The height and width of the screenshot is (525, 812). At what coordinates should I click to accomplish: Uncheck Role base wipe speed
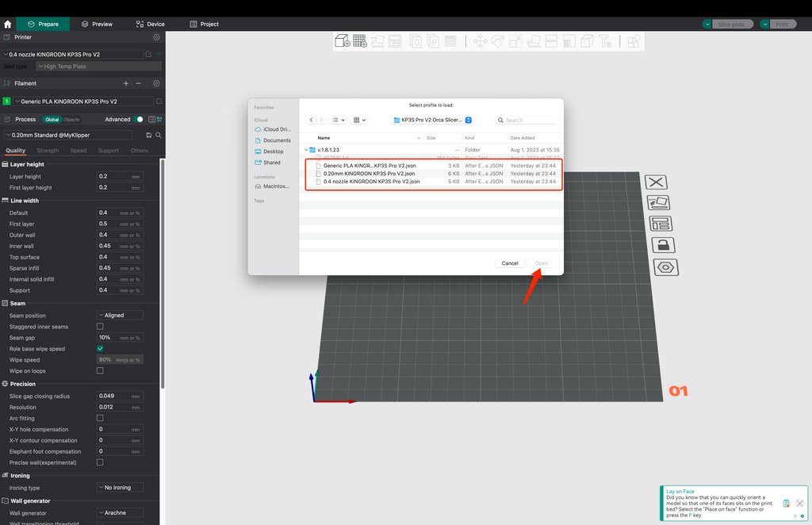point(100,348)
